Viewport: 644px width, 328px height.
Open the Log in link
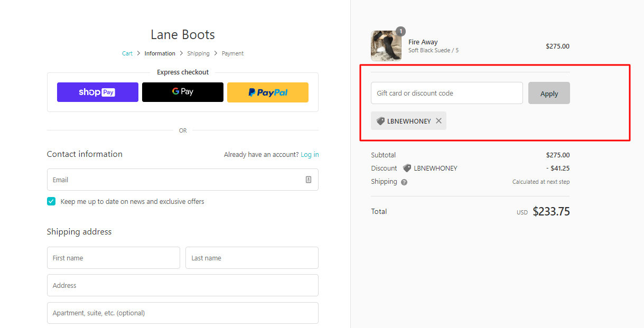[x=310, y=155]
